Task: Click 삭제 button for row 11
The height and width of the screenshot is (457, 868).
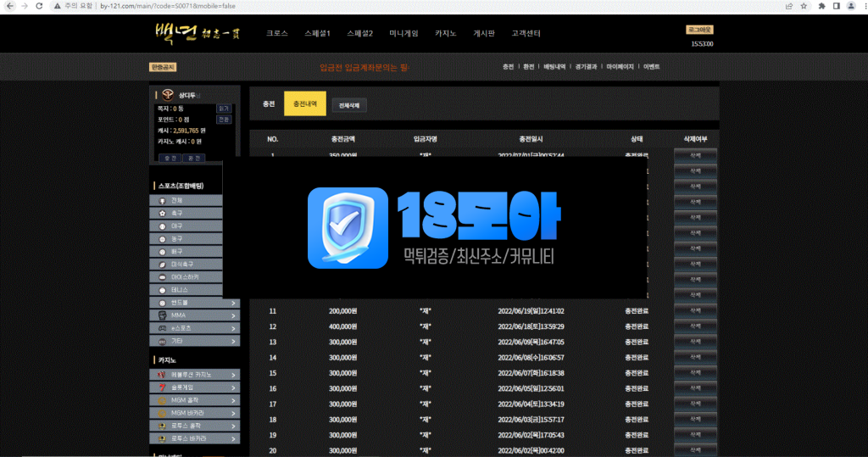Action: 695,311
